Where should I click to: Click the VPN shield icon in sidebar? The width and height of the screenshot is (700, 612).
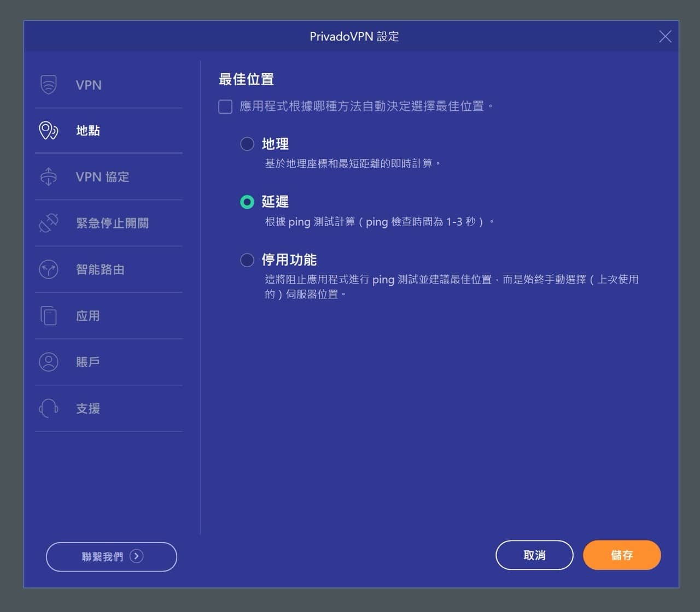coord(49,85)
